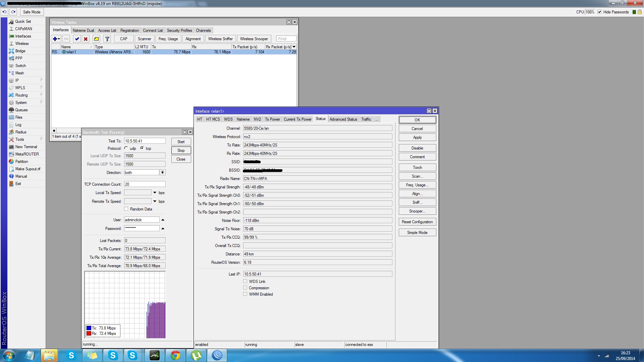Click the funnel filter icon
Image resolution: width=644 pixels, height=362 pixels.
tap(107, 39)
